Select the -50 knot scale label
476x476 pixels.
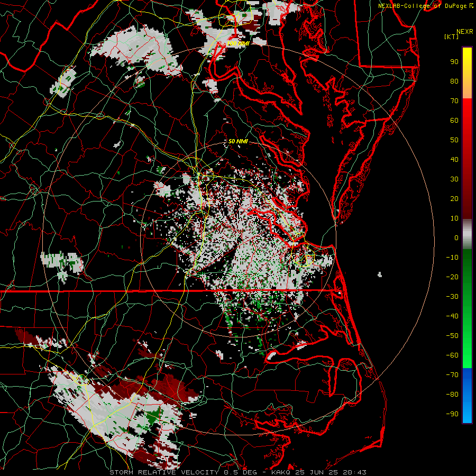click(x=452, y=336)
